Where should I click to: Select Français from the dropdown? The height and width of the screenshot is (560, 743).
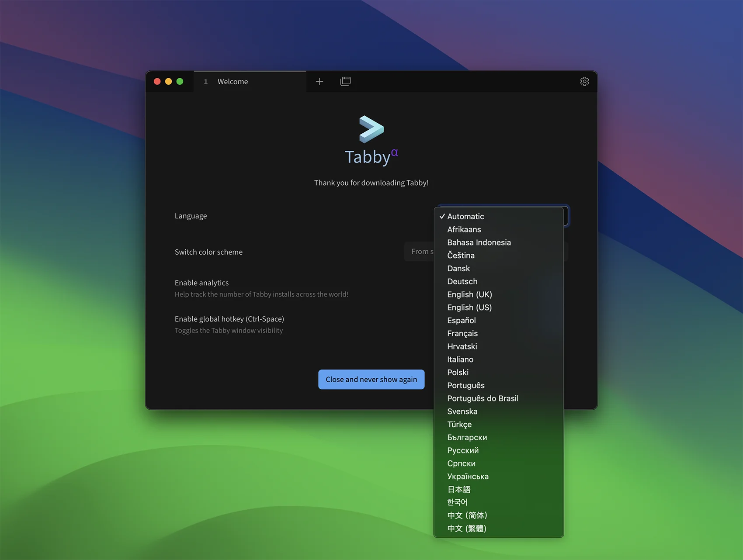499,333
